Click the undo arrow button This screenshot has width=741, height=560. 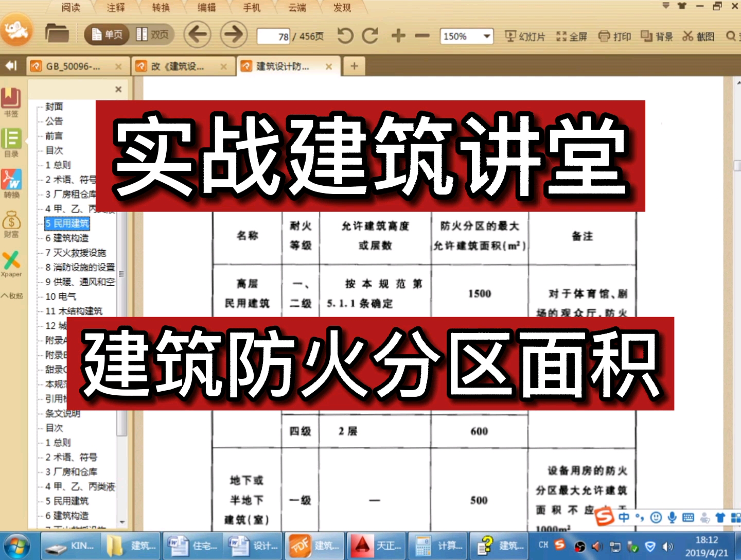pos(345,35)
